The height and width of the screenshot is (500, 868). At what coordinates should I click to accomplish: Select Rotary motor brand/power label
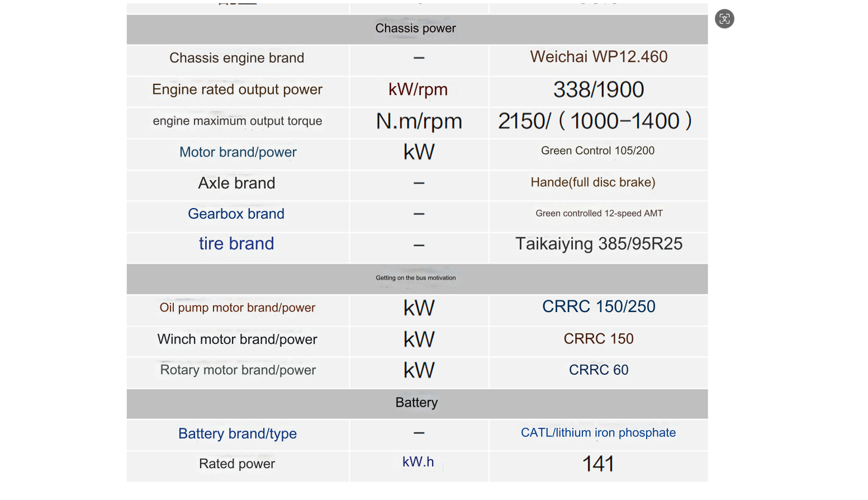(238, 370)
